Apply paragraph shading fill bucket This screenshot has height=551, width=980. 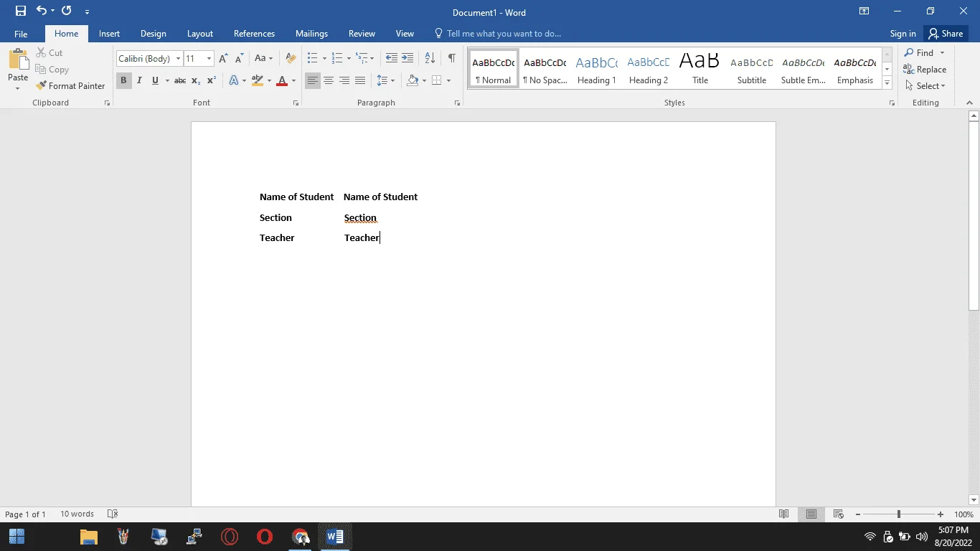click(413, 80)
